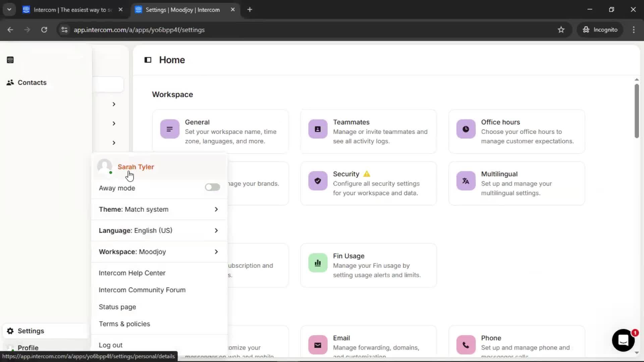The height and width of the screenshot is (362, 644).
Task: Open the General workspace settings card
Action: coord(220,131)
